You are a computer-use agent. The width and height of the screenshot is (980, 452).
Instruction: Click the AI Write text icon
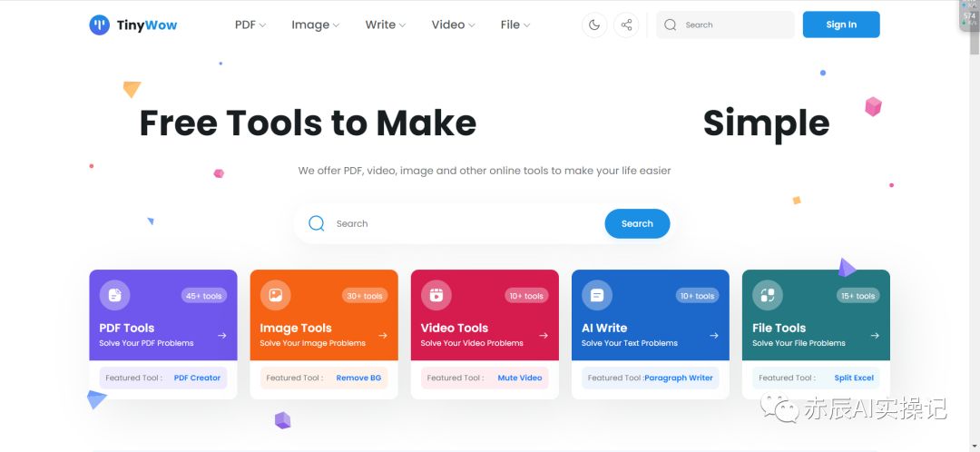tap(597, 295)
